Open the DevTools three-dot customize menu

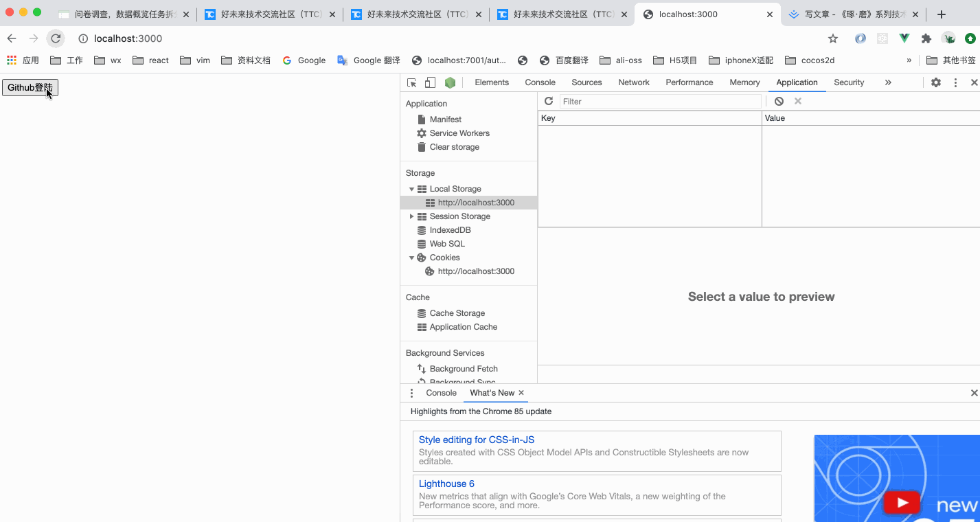pyautogui.click(x=955, y=82)
